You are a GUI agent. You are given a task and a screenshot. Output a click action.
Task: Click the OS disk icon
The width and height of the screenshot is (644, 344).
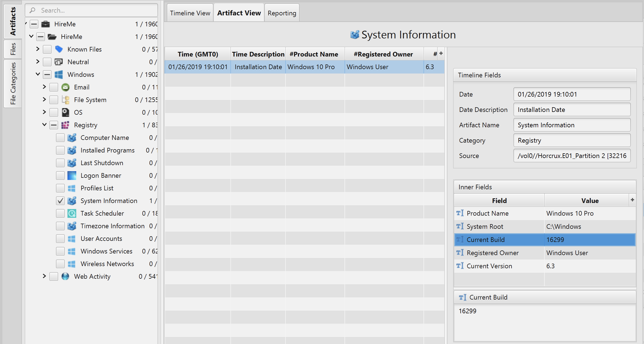coord(66,112)
